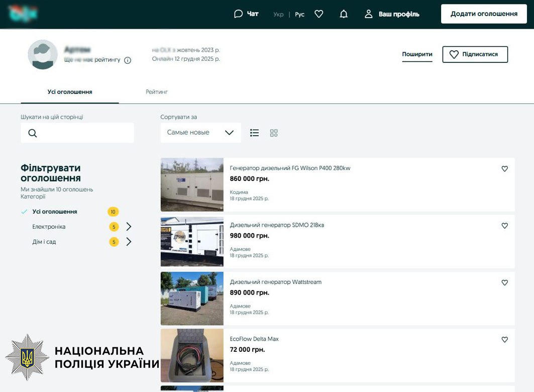Click the Підписатися button
The width and height of the screenshot is (534, 392).
coord(475,54)
